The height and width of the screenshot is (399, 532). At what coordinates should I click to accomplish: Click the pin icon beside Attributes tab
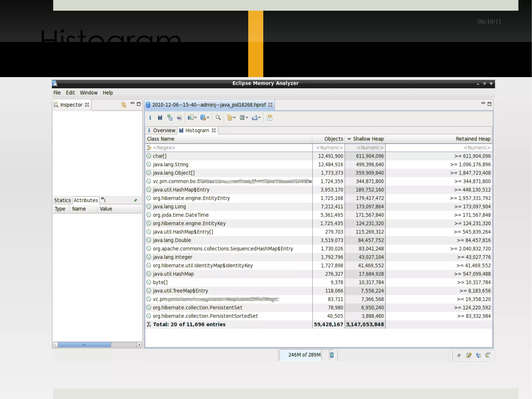coord(135,200)
